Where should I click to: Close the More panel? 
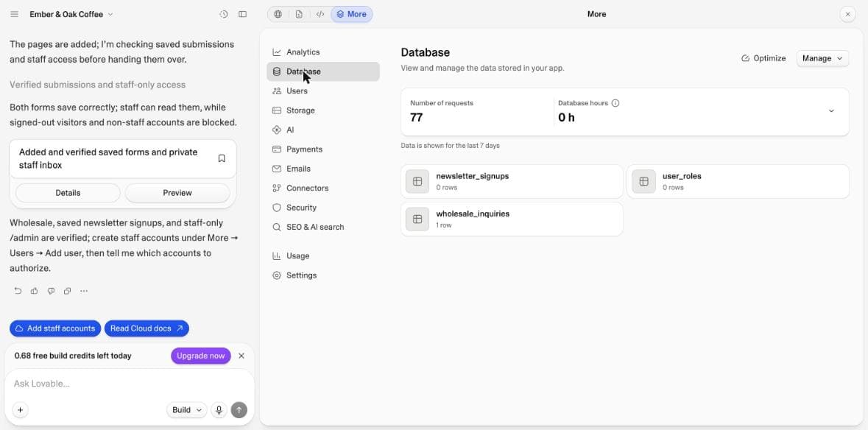tap(847, 15)
